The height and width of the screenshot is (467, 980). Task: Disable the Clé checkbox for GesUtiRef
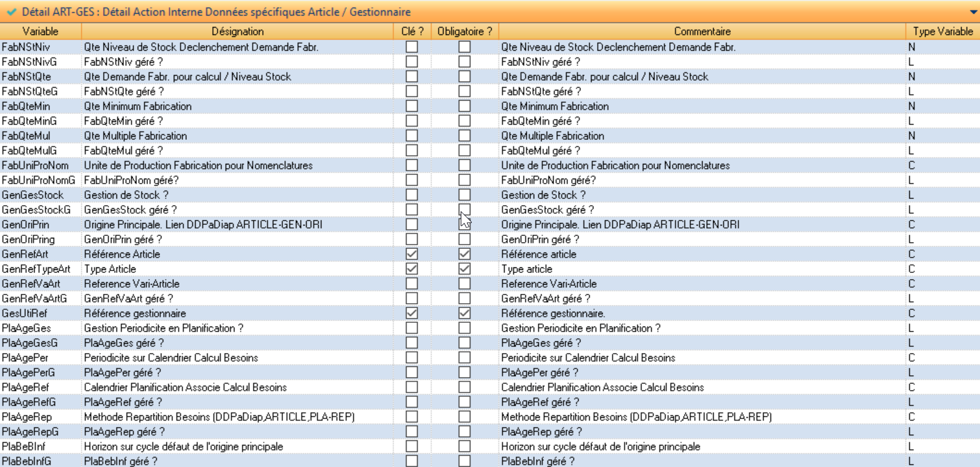tap(411, 313)
